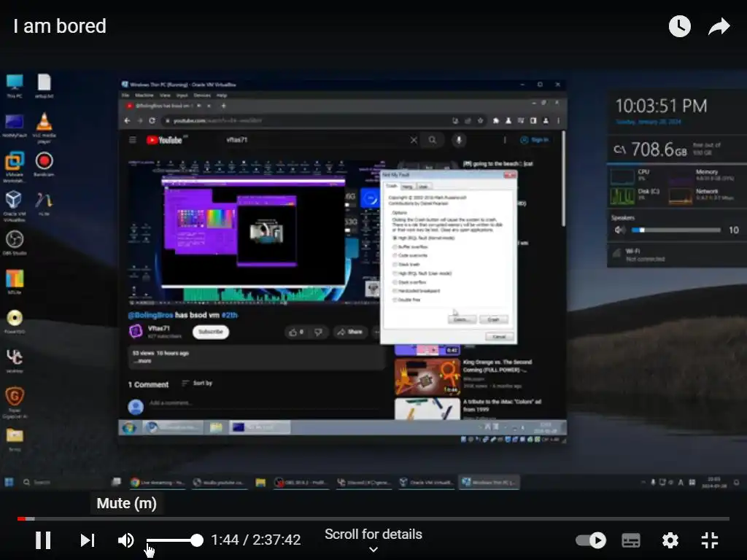Click the YouTube voice search microphone
Screen dimensions: 747x560
click(x=459, y=140)
